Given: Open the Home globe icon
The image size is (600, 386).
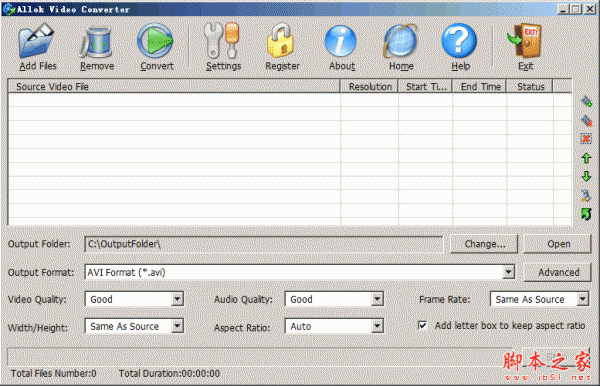Looking at the screenshot, I should 400,41.
